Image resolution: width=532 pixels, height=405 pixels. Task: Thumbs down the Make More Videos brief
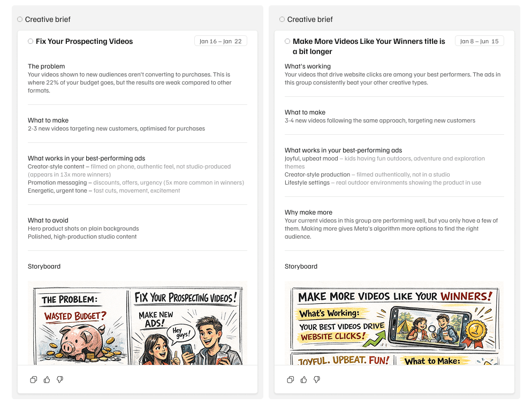point(317,379)
